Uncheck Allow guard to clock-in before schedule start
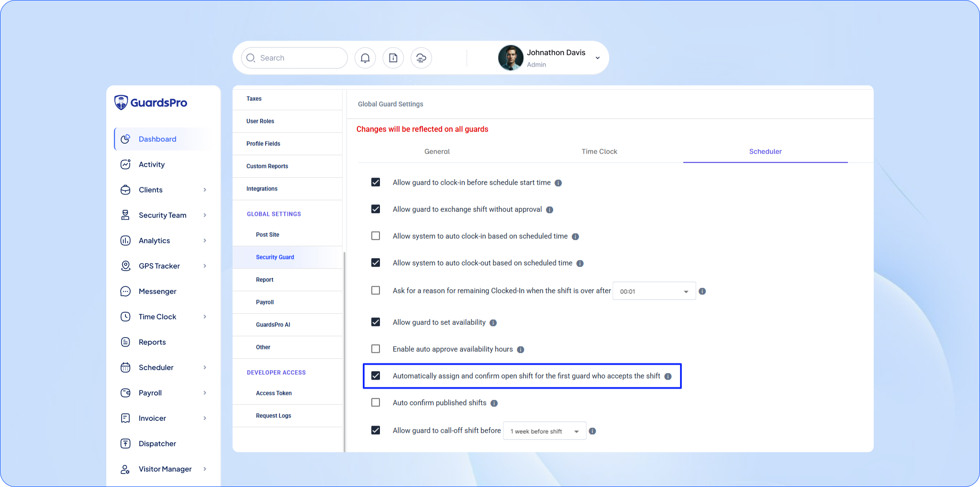This screenshot has height=487, width=980. click(x=376, y=182)
